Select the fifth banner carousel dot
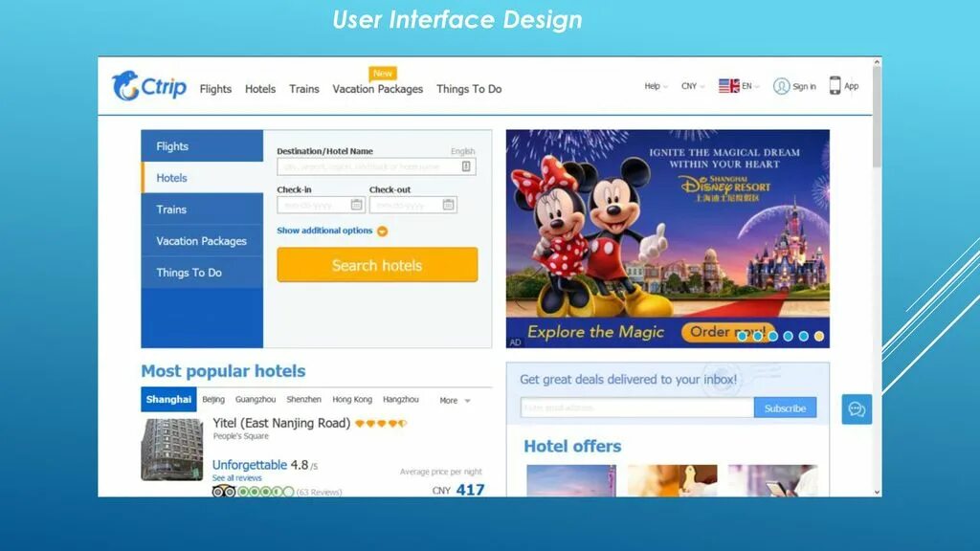The width and height of the screenshot is (980, 551). click(x=804, y=336)
